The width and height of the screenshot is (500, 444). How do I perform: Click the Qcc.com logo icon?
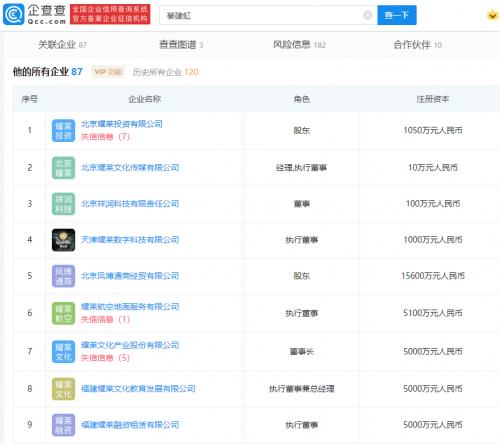click(14, 14)
